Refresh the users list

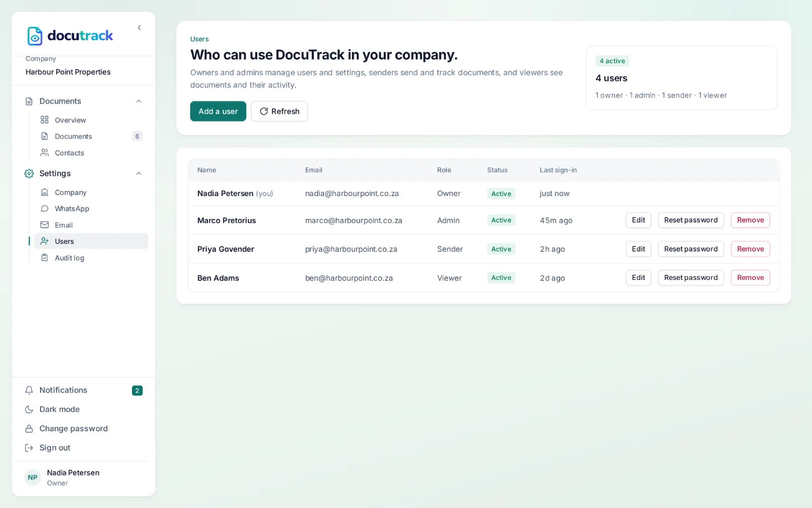point(279,111)
